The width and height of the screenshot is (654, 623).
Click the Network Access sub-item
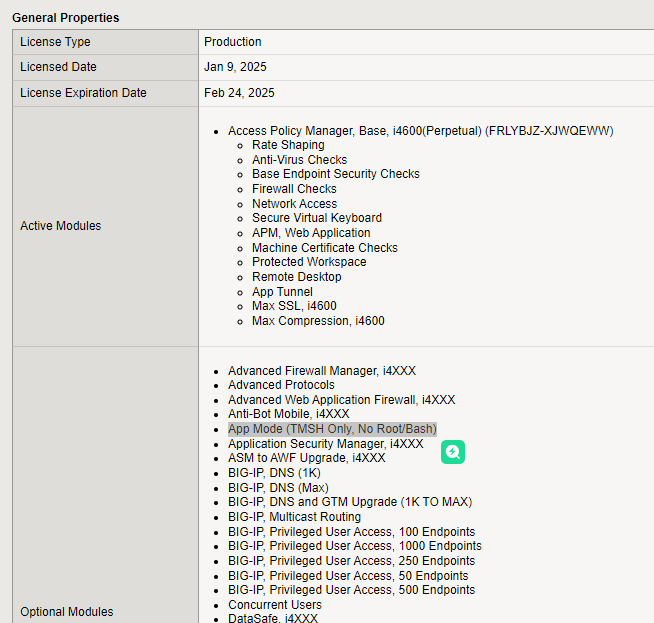tap(294, 203)
